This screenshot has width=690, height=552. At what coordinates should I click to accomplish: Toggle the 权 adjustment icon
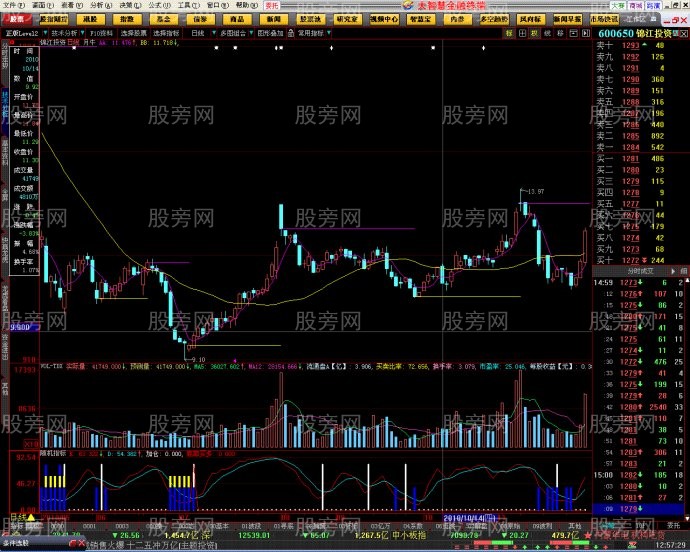[x=535, y=33]
